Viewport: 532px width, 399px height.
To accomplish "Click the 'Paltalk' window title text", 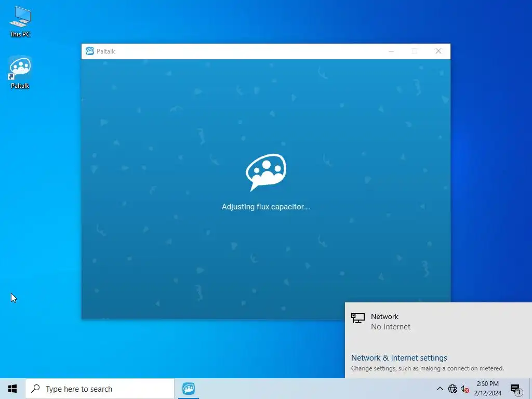I will click(x=105, y=51).
